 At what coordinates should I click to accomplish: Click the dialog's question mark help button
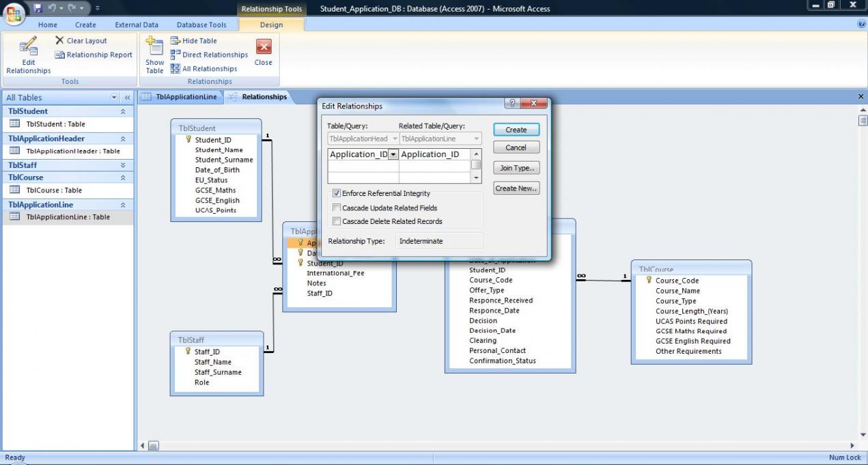(x=512, y=103)
